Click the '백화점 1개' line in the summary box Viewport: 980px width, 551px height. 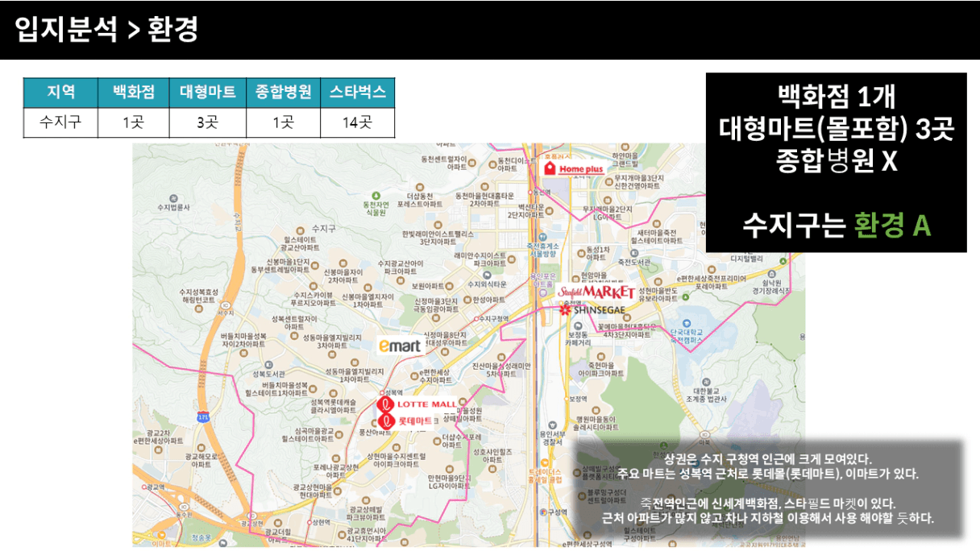click(836, 97)
